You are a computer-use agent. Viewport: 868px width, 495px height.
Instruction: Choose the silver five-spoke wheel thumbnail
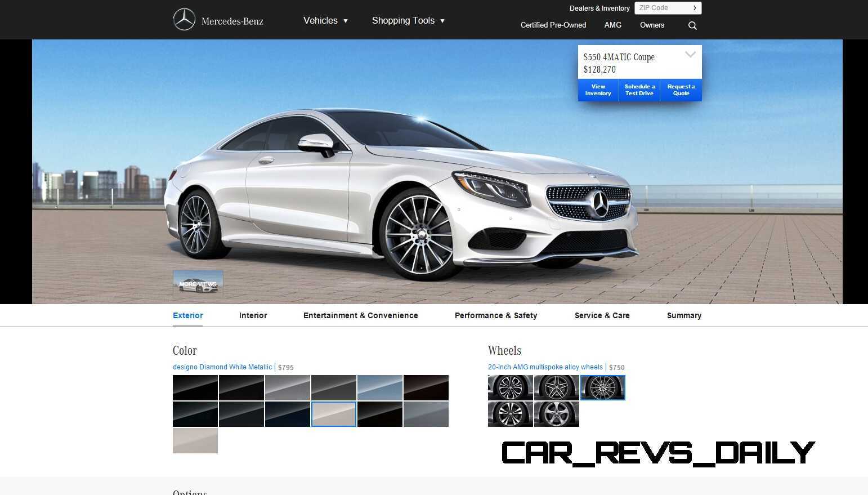[x=557, y=414]
